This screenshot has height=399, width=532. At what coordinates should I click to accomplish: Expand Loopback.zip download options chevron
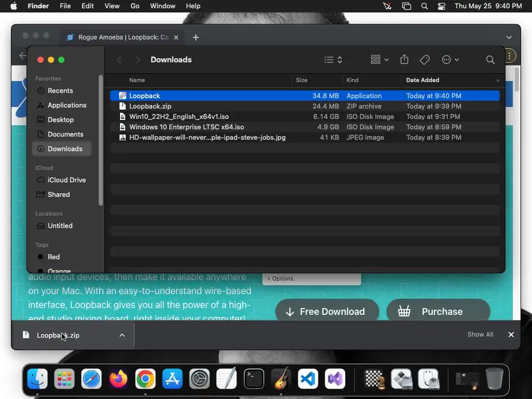[x=122, y=335]
